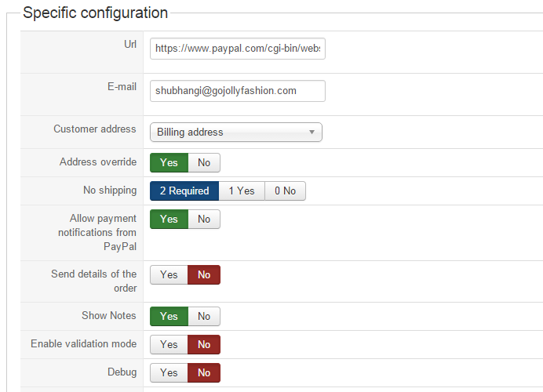
Task: Turn Show Notes on with Yes
Action: tap(169, 317)
